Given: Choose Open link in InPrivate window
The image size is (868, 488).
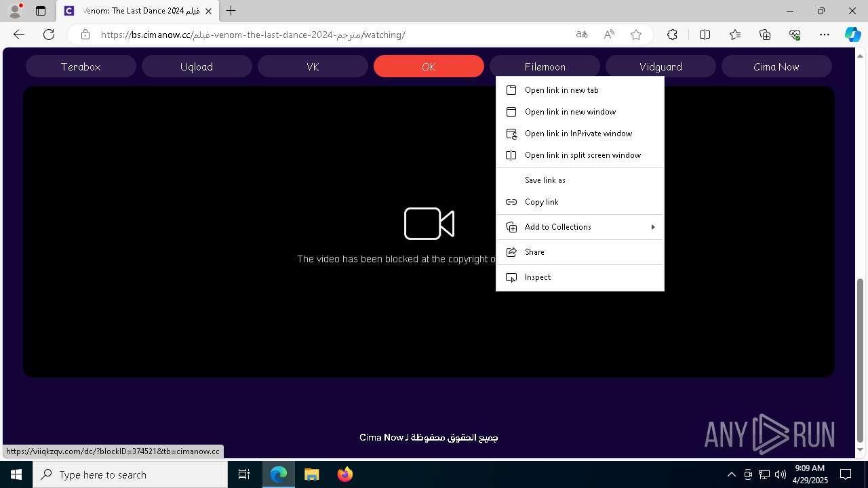Looking at the screenshot, I should (x=580, y=134).
